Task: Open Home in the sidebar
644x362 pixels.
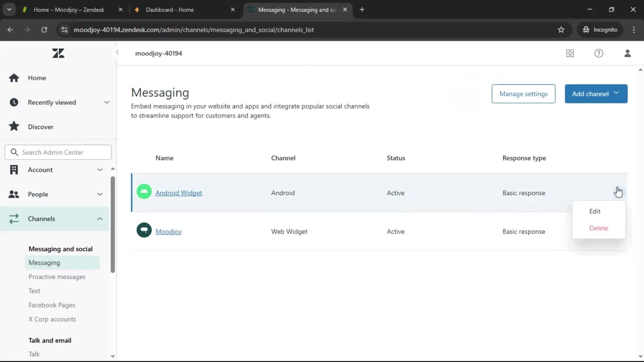Action: coord(37,78)
